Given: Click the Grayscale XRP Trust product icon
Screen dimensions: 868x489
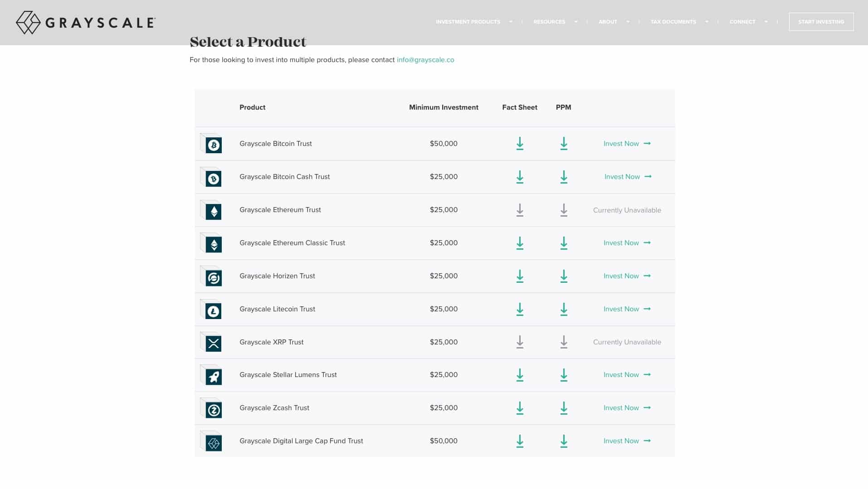Looking at the screenshot, I should tap(213, 343).
